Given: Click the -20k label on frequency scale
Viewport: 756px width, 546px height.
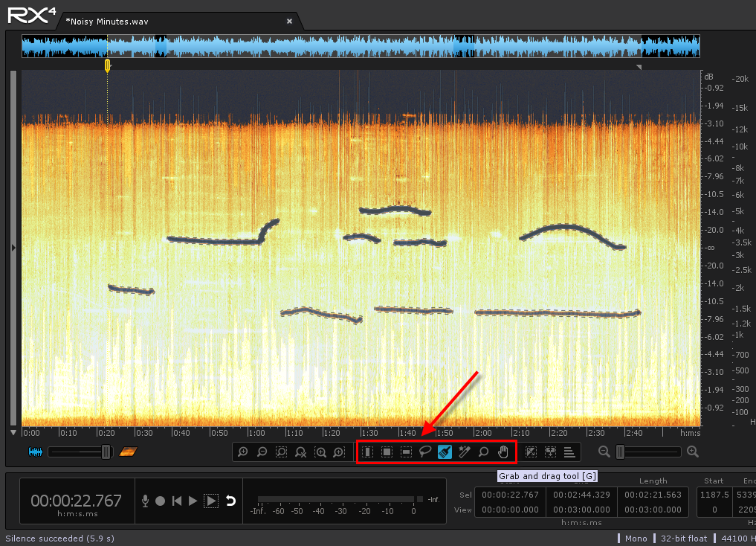Looking at the screenshot, I should [740, 79].
